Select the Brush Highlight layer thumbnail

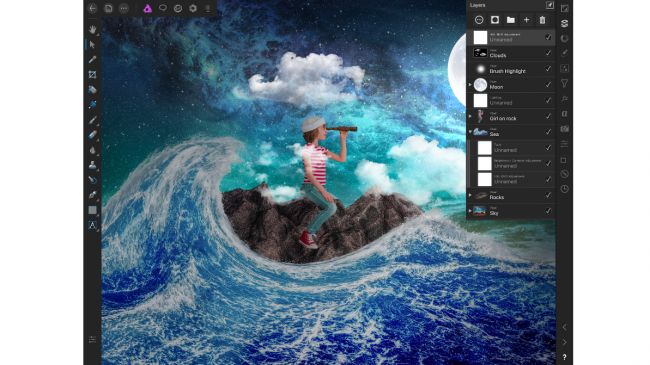click(x=480, y=69)
